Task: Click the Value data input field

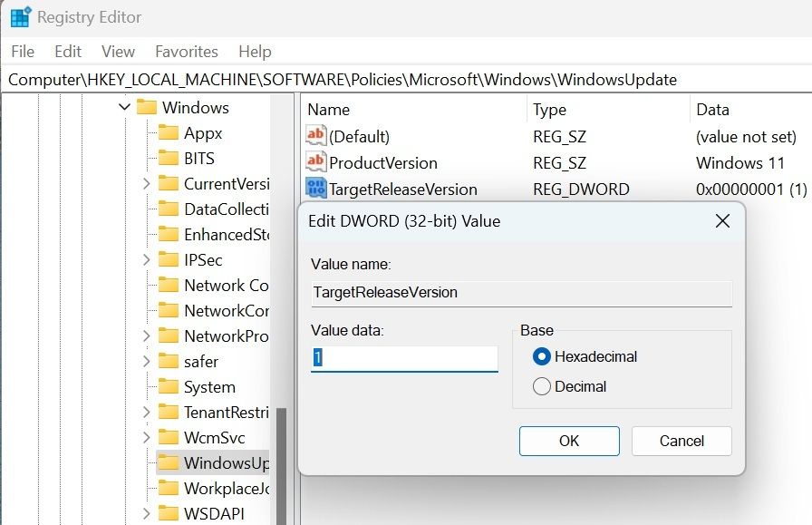Action: point(404,358)
